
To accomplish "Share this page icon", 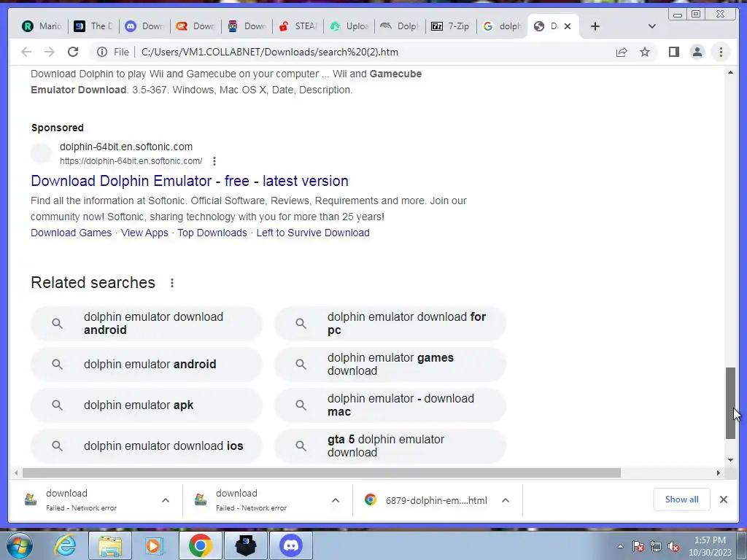I will [622, 52].
